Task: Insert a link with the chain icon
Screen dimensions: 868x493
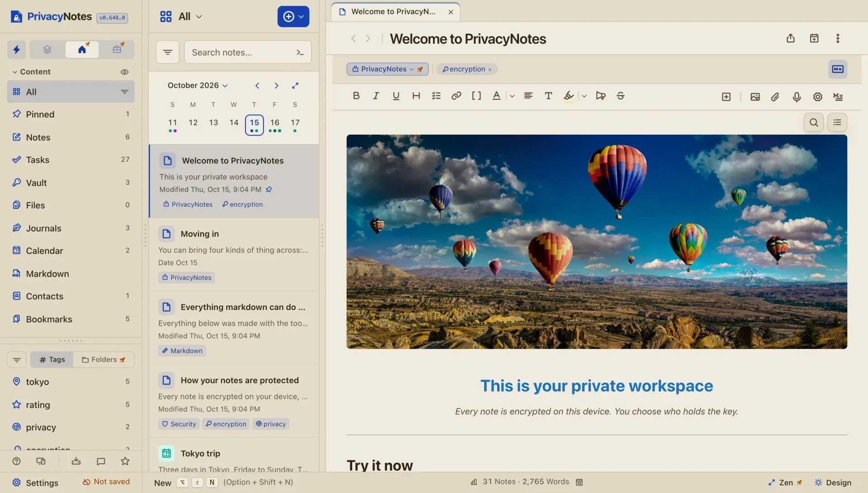Action: pyautogui.click(x=456, y=96)
